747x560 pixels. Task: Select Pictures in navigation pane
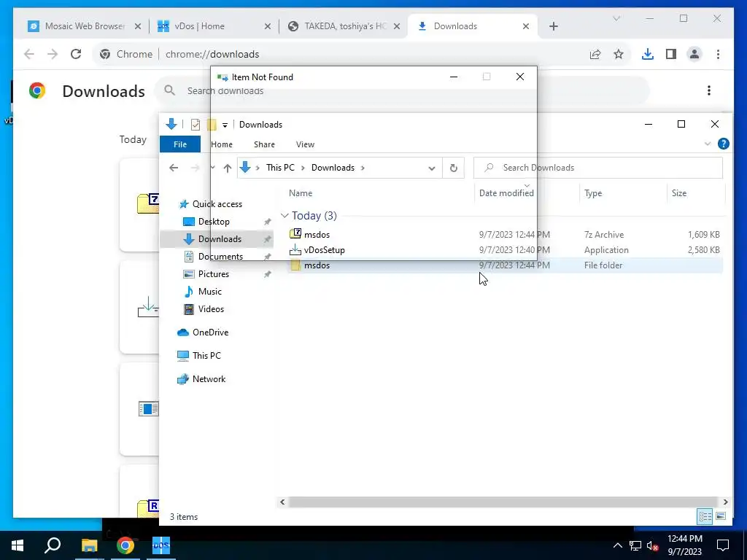[214, 274]
